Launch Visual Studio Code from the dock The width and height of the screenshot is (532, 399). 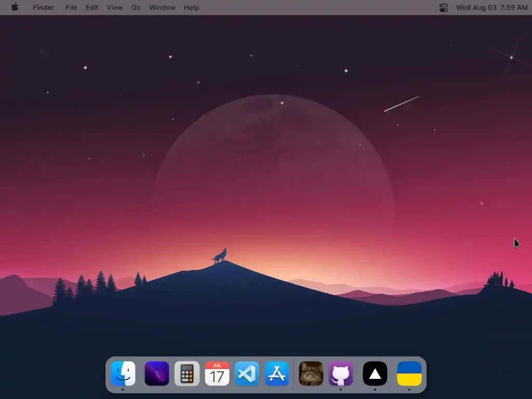[247, 374]
